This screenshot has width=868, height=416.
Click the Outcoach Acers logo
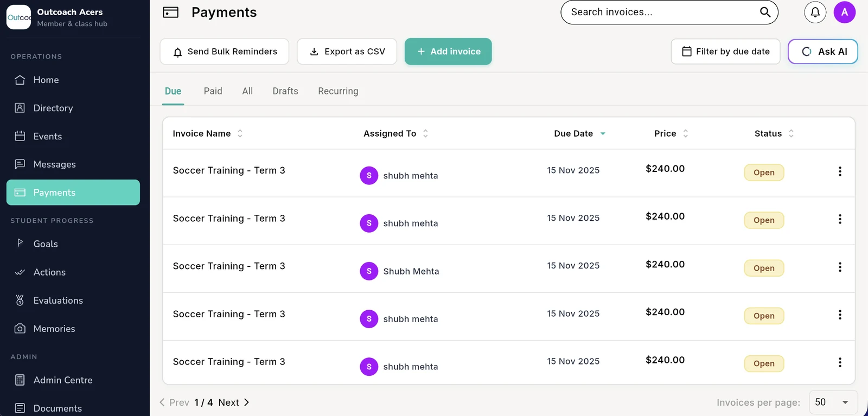(18, 17)
